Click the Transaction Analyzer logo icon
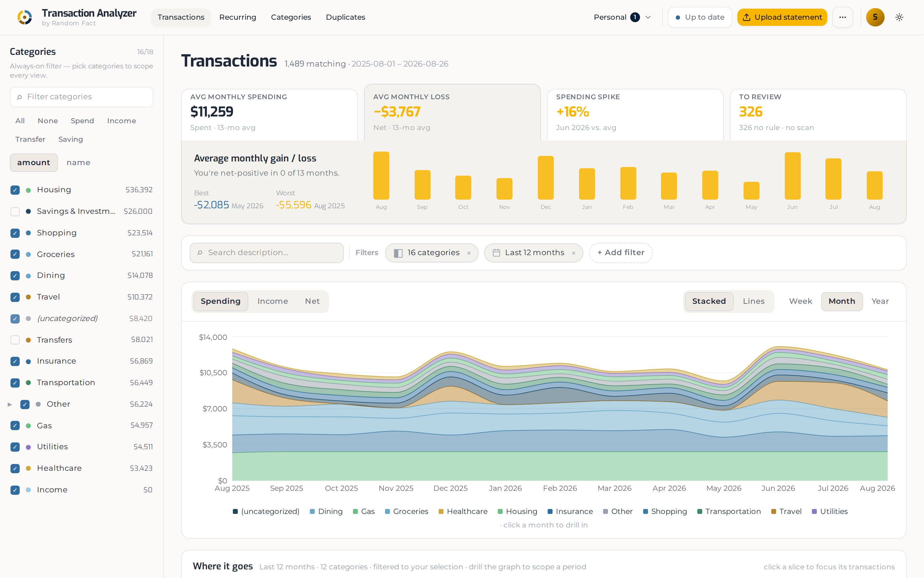The width and height of the screenshot is (924, 578). [x=25, y=17]
